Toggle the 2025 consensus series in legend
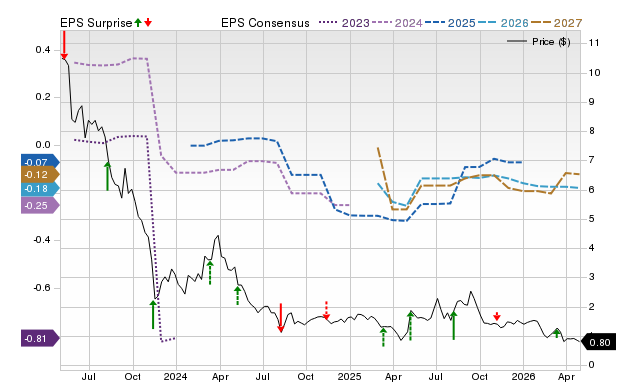The height and width of the screenshot is (382, 640). click(x=450, y=23)
